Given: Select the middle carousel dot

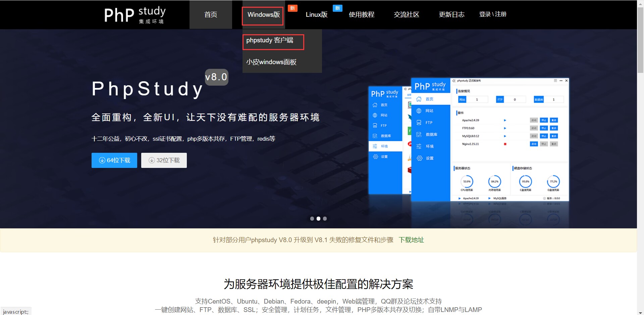Looking at the screenshot, I should coord(318,219).
